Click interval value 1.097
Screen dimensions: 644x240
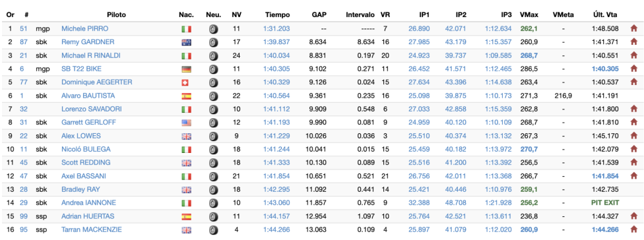pos(366,216)
